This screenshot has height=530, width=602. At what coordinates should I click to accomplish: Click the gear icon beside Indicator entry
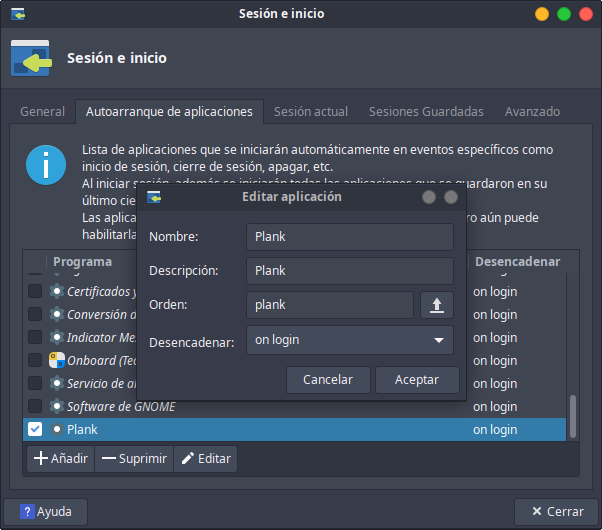[57, 337]
